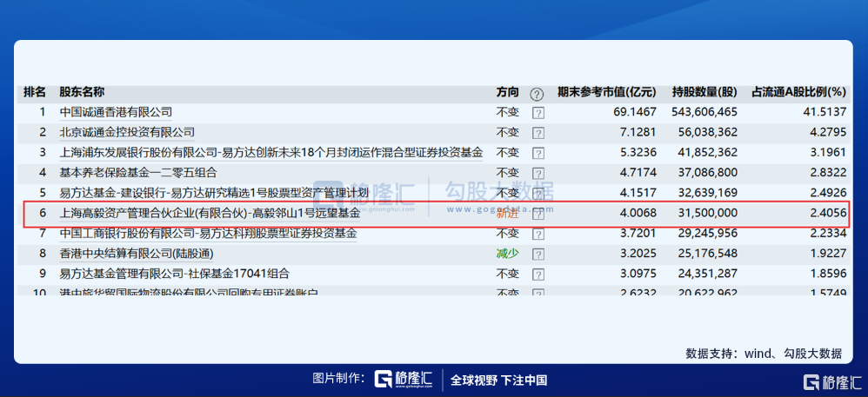The height and width of the screenshot is (397, 868).
Task: Click ratio cell 41.5137
Action: click(x=825, y=112)
